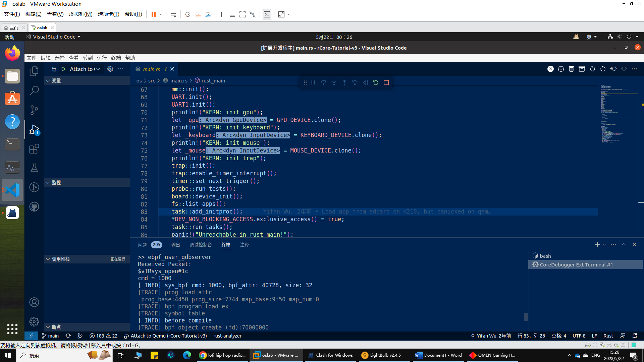Open the terminal launch profile dropdown arrow
This screenshot has height=362, width=644.
point(604,245)
